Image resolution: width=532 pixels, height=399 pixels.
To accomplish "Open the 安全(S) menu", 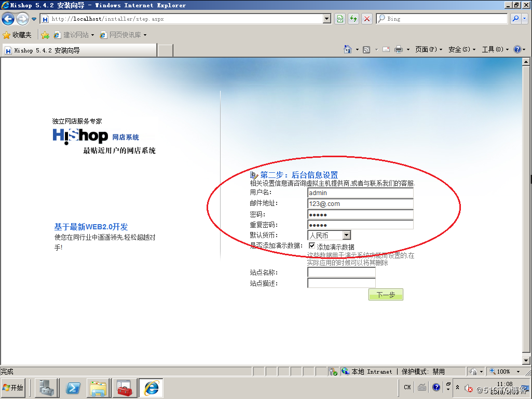I will [x=462, y=49].
